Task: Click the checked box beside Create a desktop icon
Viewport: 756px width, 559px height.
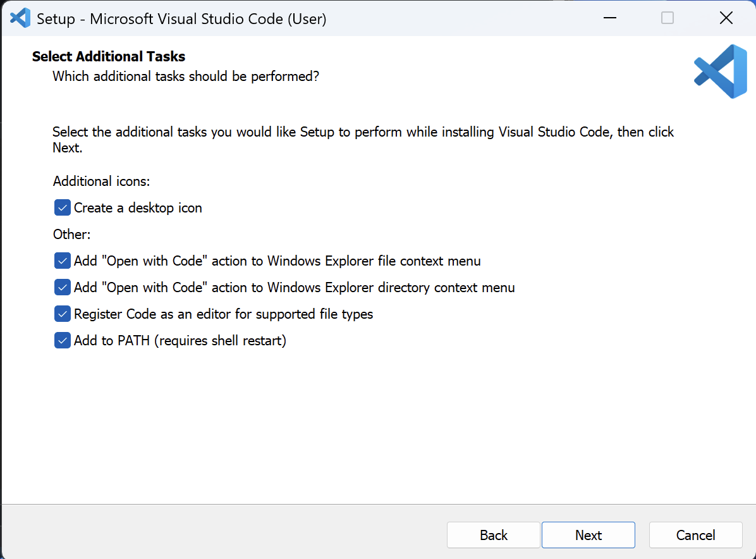Action: pos(62,207)
